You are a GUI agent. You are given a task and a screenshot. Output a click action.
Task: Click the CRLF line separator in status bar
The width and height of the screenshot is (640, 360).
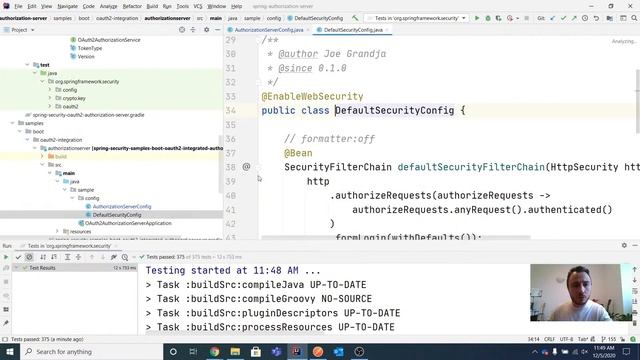pos(549,339)
